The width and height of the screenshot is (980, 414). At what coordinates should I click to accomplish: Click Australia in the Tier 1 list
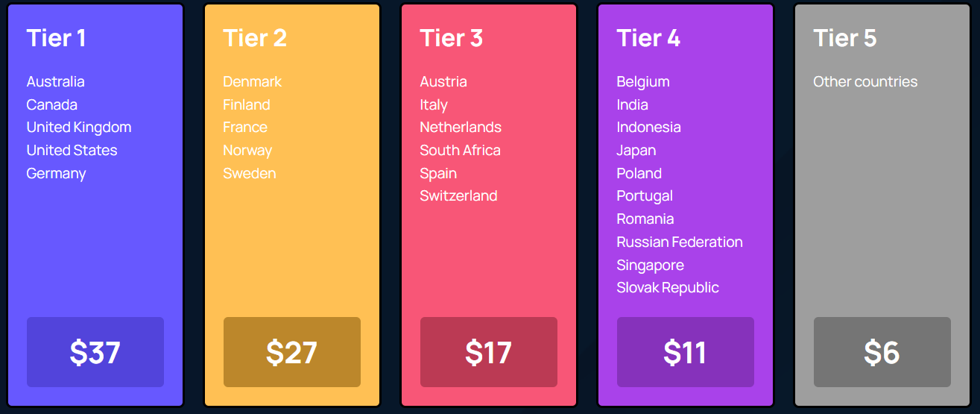click(56, 81)
